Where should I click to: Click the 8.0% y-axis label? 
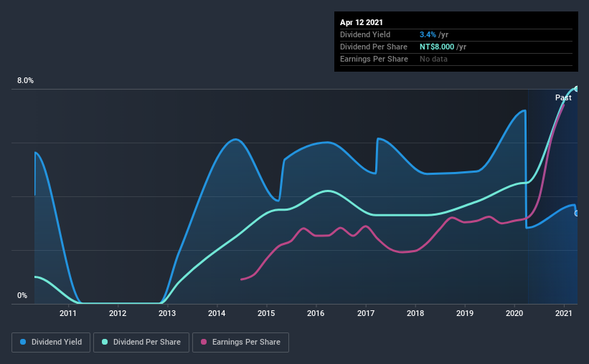(25, 81)
